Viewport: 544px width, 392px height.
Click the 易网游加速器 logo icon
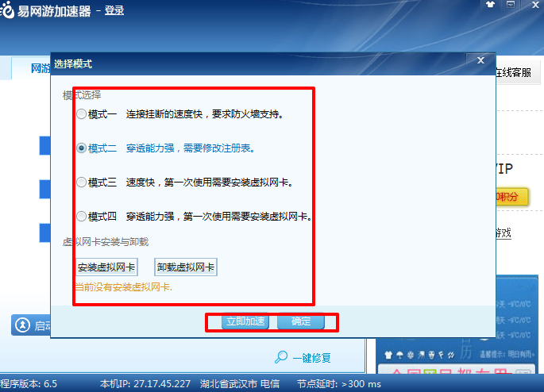pos(7,10)
